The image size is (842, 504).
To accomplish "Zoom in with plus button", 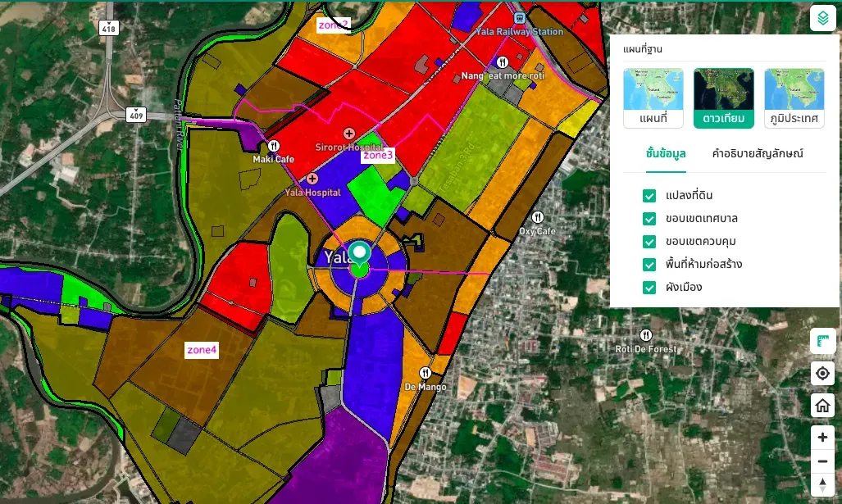I will [x=822, y=438].
